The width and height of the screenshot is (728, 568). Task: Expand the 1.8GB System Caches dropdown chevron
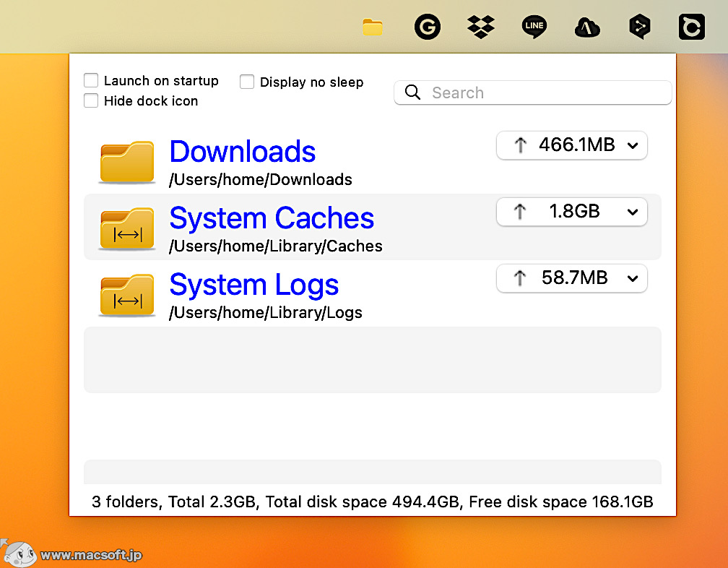(x=633, y=212)
